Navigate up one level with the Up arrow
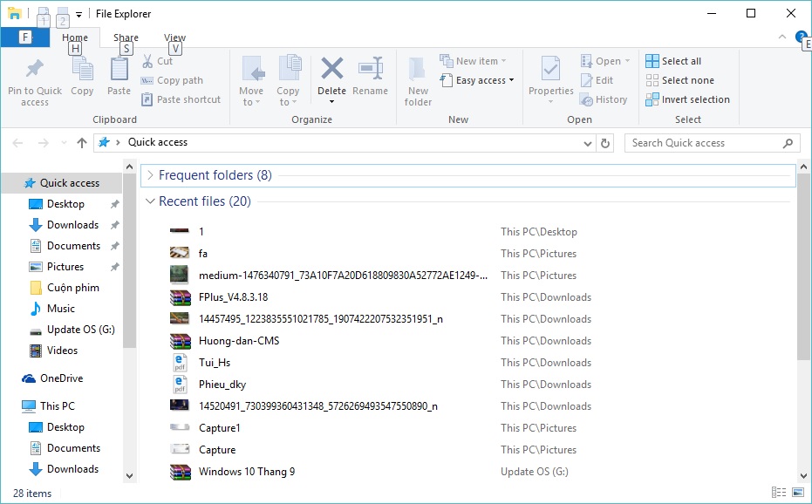812x504 pixels. (81, 142)
